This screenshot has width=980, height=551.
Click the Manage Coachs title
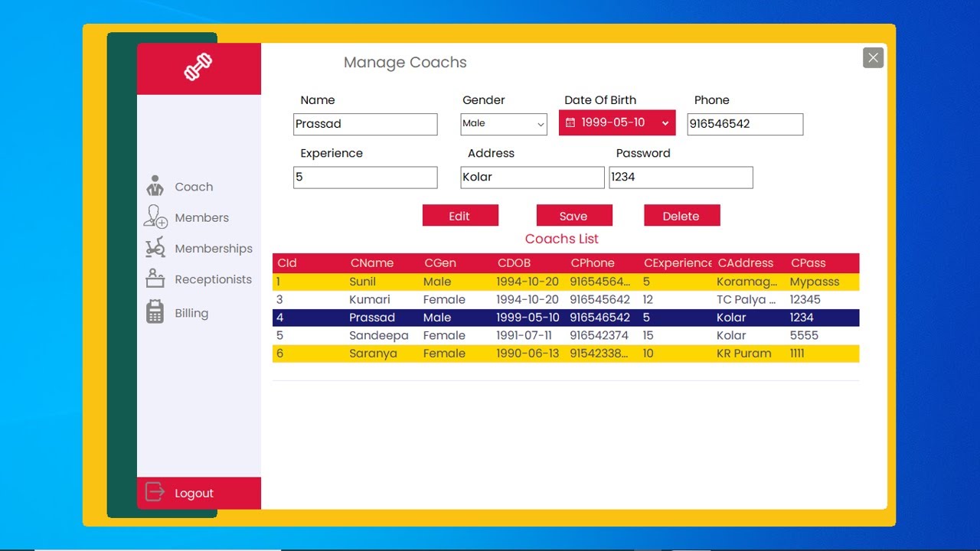pos(405,63)
